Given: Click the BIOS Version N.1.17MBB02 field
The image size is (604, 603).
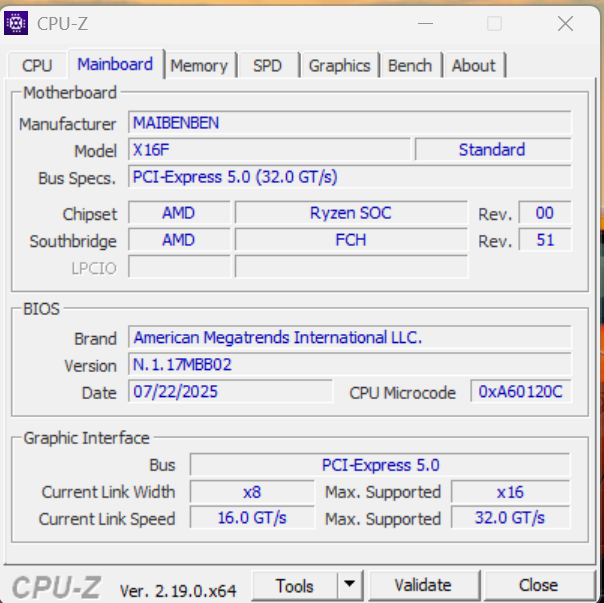Looking at the screenshot, I should pos(349,364).
